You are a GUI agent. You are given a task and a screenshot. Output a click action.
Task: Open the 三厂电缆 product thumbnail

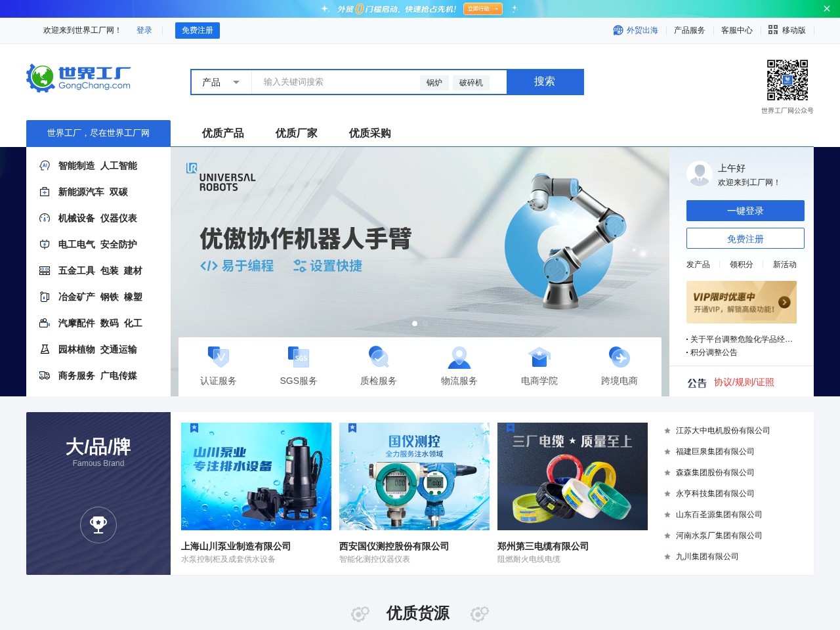(x=572, y=476)
